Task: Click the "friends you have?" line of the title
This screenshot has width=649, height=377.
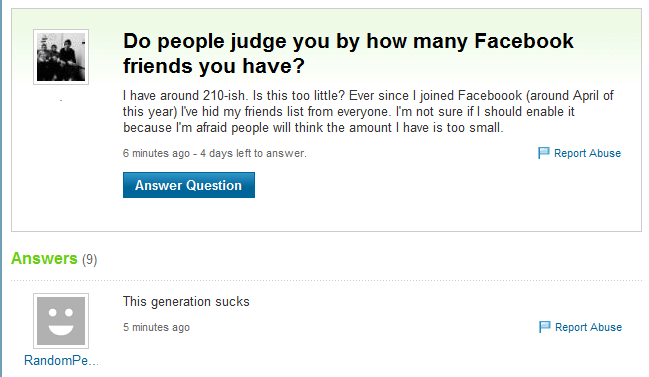Action: pyautogui.click(x=214, y=66)
